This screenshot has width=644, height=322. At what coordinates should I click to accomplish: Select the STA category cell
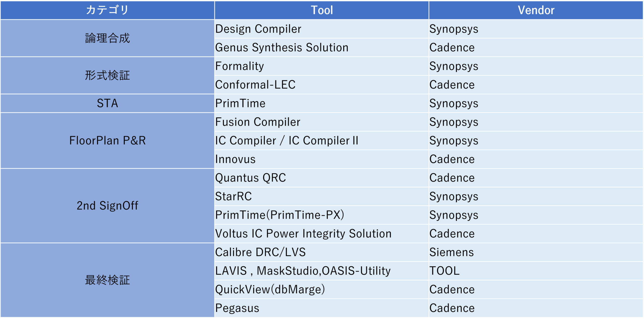[107, 103]
